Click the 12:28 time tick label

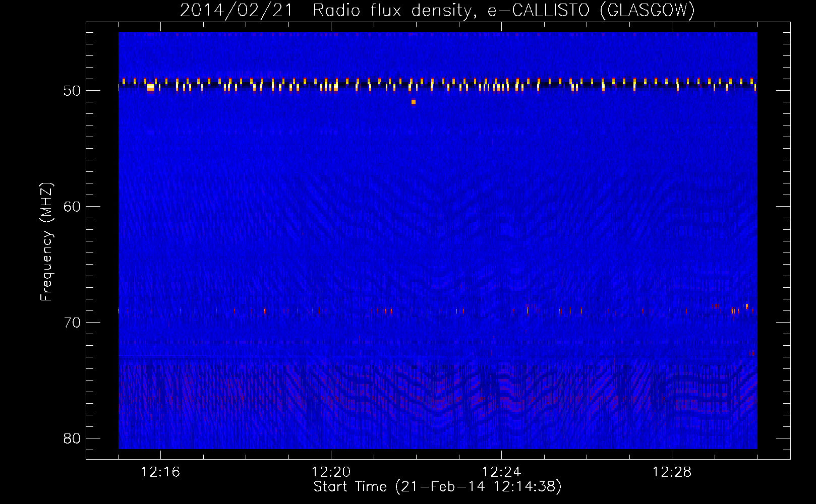point(672,472)
